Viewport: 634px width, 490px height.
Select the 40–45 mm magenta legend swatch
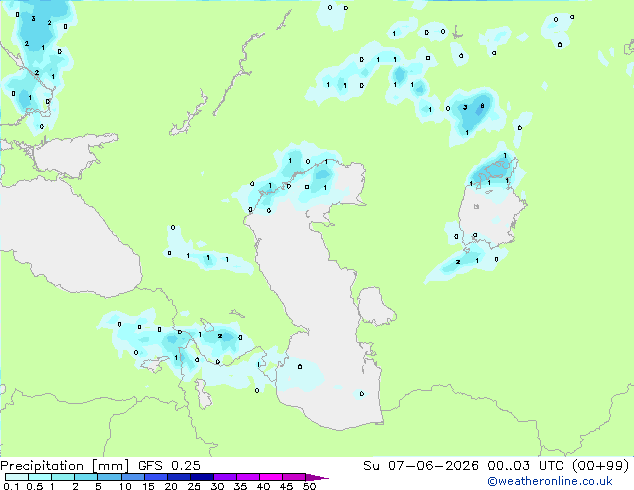(271, 477)
